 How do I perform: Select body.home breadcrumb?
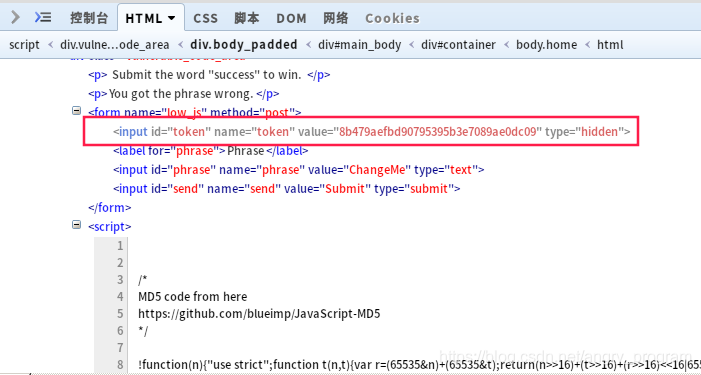tap(546, 45)
